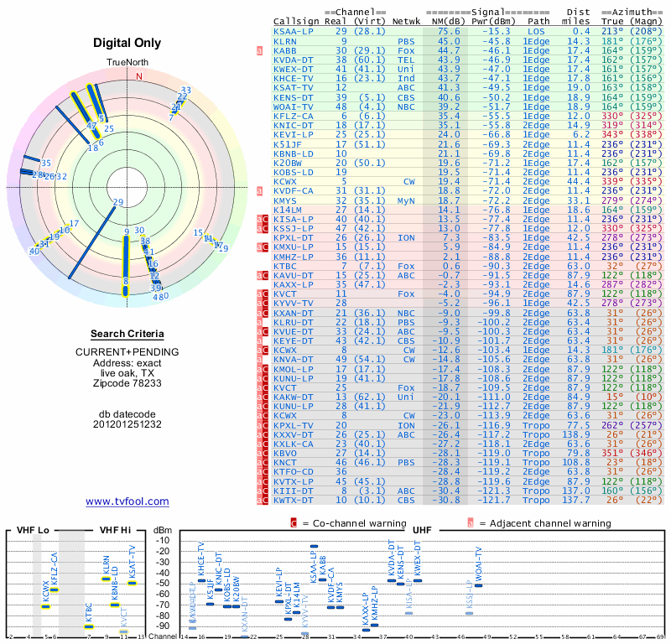Select the KEVI-LP callsign in the table
Image resolution: width=671 pixels, height=644 pixels.
[294, 135]
